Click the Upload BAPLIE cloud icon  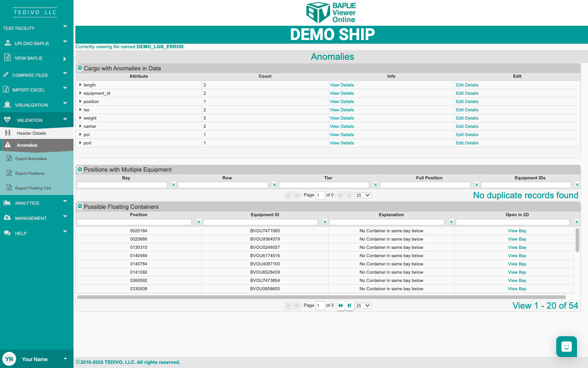[7, 43]
